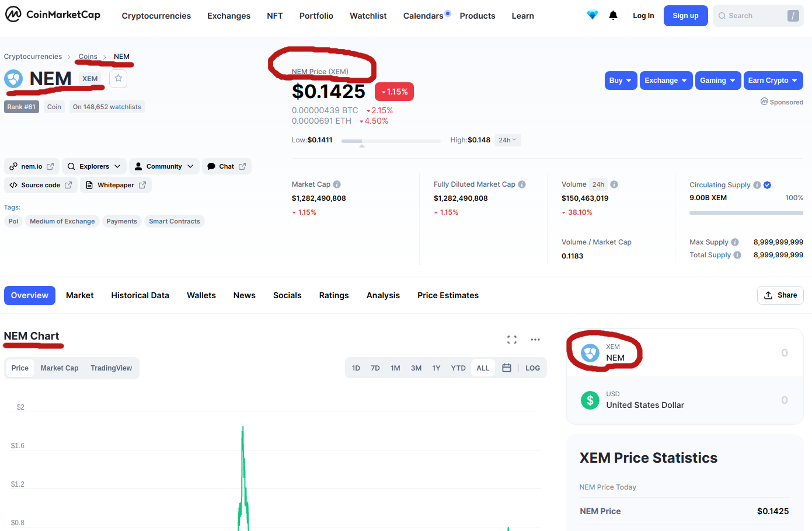The image size is (812, 531).
Task: Click Max Supply info icon
Action: pos(735,242)
